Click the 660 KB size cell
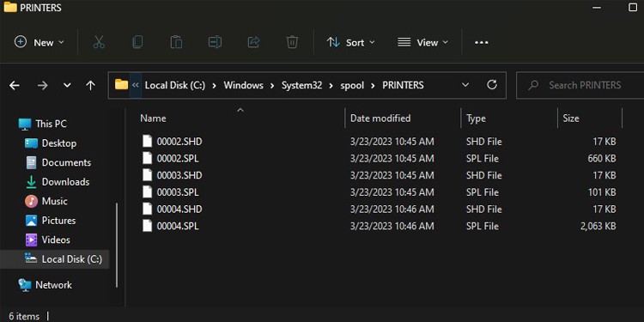The width and height of the screenshot is (644, 322). point(602,159)
